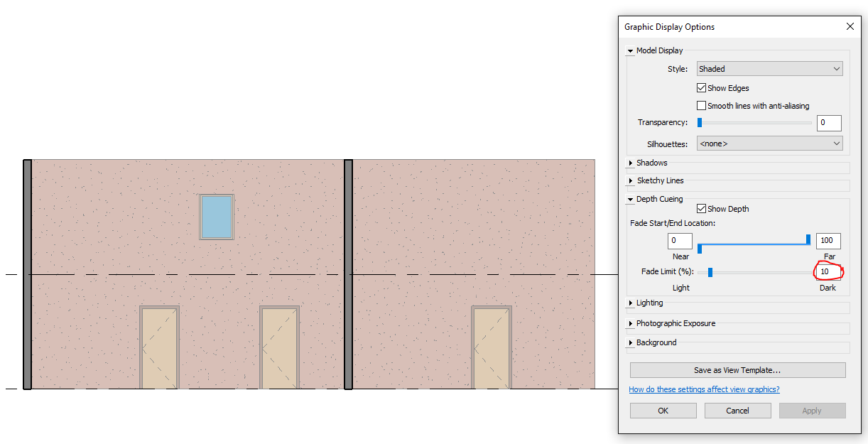Image resolution: width=868 pixels, height=444 pixels.
Task: Collapse the Model Display section triangle
Action: pyautogui.click(x=630, y=51)
